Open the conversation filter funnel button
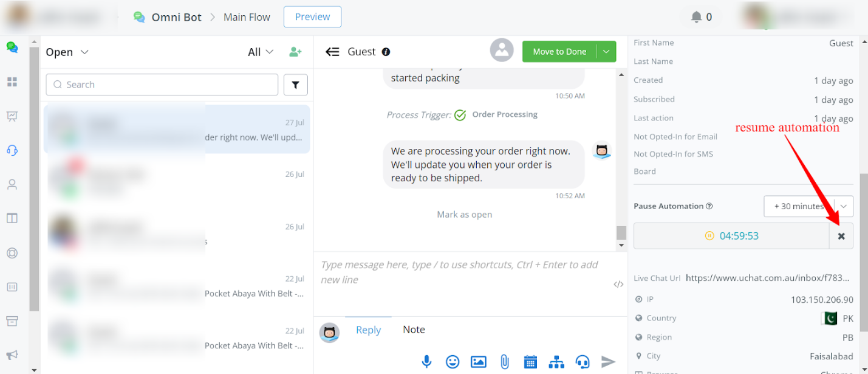 click(296, 85)
